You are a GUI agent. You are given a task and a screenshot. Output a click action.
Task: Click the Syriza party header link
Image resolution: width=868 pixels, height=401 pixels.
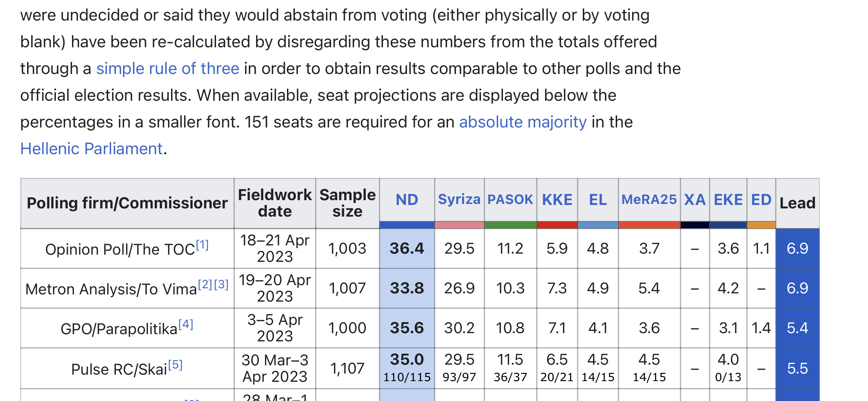pyautogui.click(x=459, y=199)
